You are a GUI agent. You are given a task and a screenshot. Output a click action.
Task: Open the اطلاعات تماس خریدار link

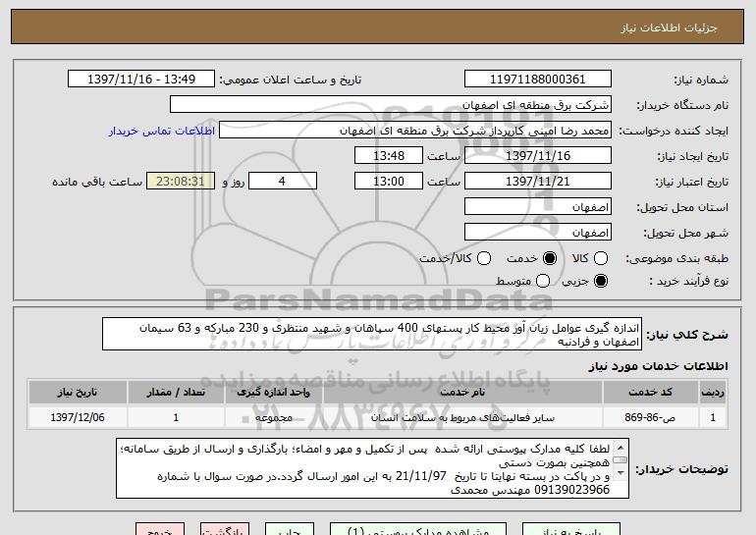(x=162, y=131)
